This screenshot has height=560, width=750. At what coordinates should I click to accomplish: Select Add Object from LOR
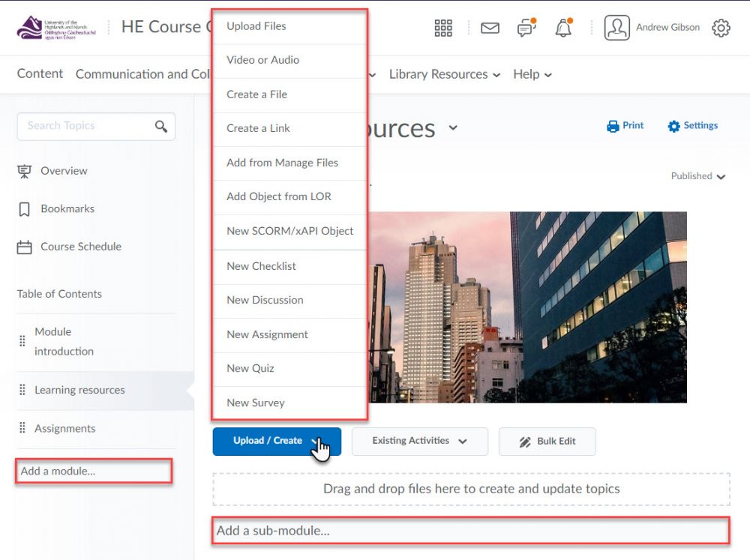click(289, 197)
